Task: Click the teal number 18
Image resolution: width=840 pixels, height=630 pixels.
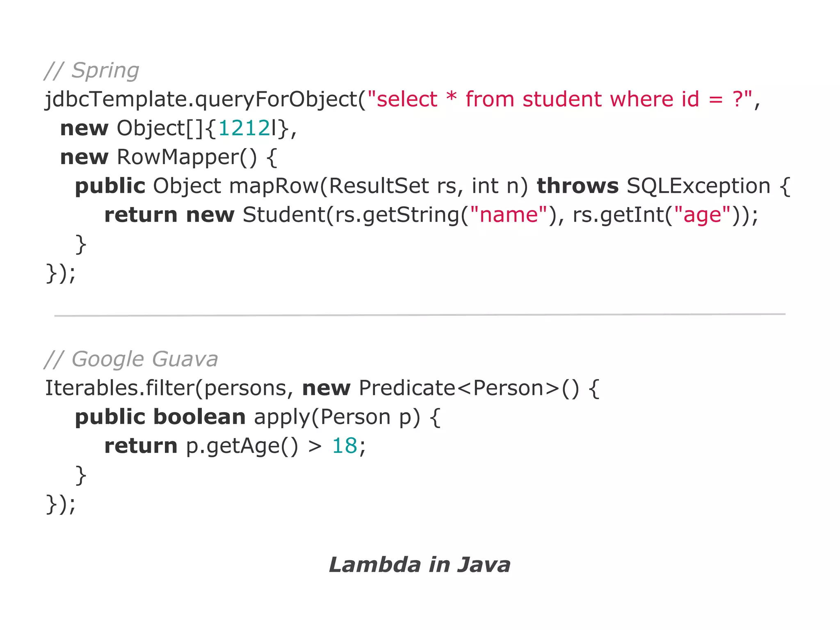Action: point(345,446)
